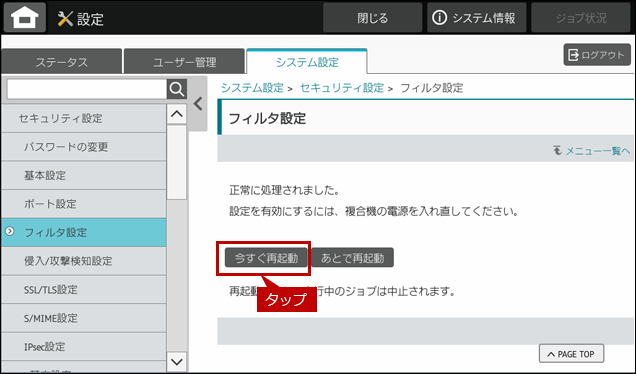Click セキュリティ設定 breadcrumb link

click(342, 88)
